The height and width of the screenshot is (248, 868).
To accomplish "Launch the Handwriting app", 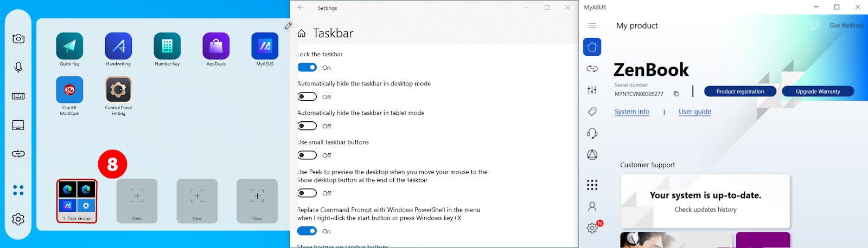I will [118, 46].
